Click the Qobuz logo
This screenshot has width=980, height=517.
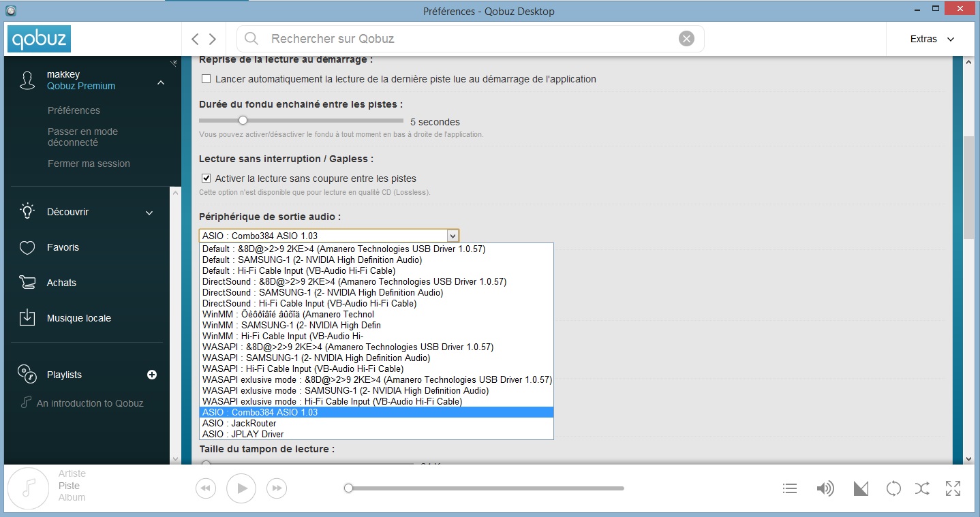click(39, 39)
